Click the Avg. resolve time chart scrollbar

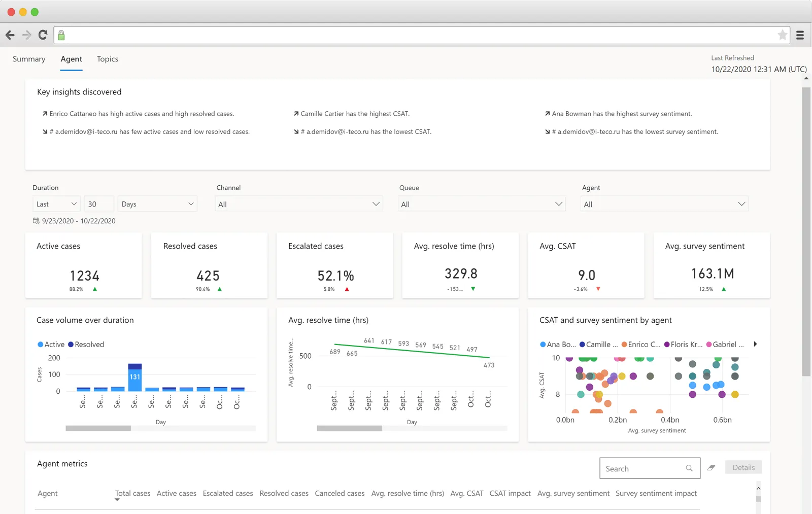point(350,428)
